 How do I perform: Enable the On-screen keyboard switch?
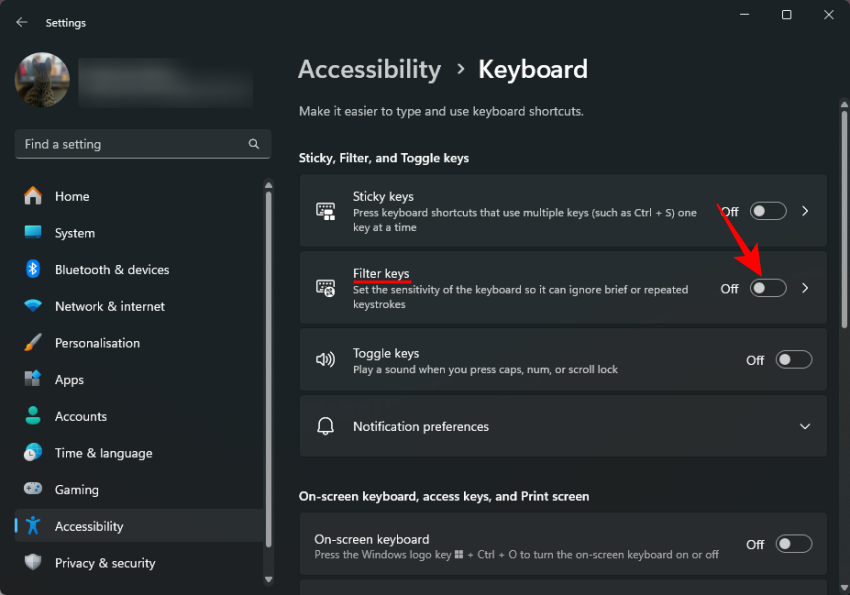pos(793,543)
